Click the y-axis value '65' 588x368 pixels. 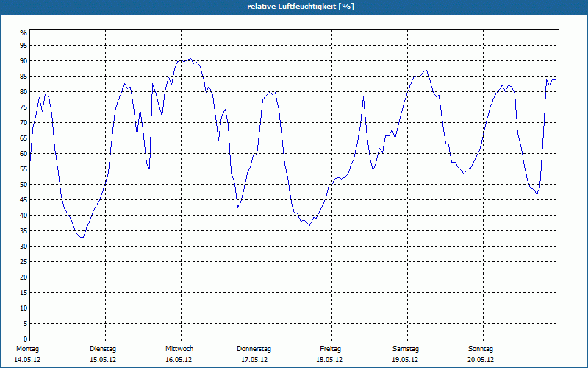click(24, 138)
